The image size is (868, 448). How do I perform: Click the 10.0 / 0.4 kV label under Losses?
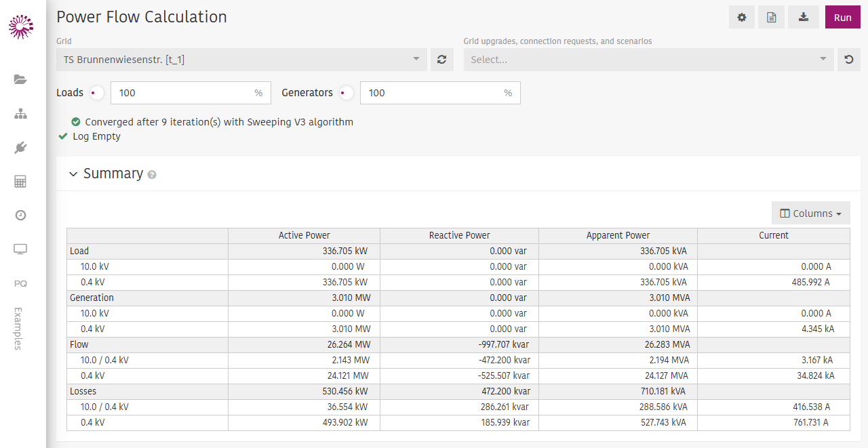(104, 407)
